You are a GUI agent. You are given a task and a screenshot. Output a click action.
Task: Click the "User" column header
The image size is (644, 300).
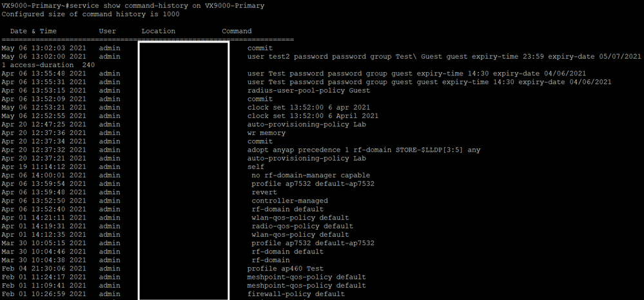tap(108, 31)
